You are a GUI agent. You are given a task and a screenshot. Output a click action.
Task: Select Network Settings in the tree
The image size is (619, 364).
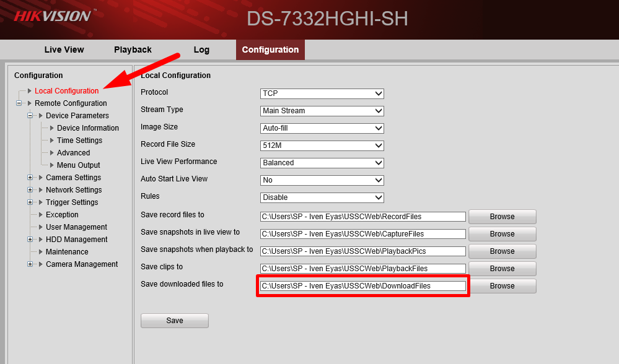(x=74, y=190)
